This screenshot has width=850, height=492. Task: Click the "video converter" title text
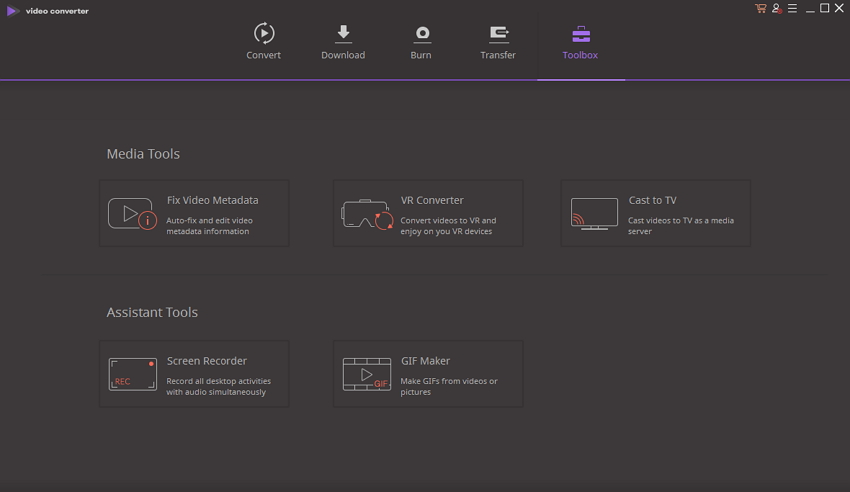(57, 11)
